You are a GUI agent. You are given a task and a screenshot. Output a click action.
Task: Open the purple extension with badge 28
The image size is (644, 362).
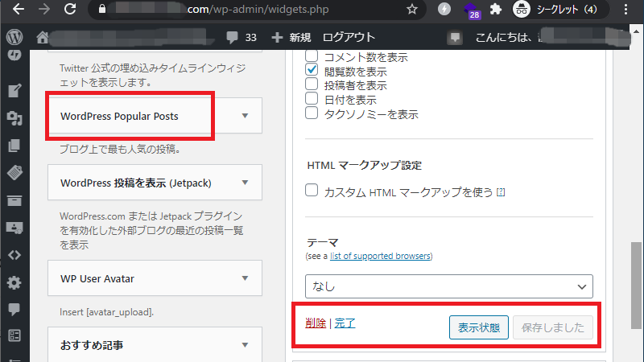[x=471, y=10]
